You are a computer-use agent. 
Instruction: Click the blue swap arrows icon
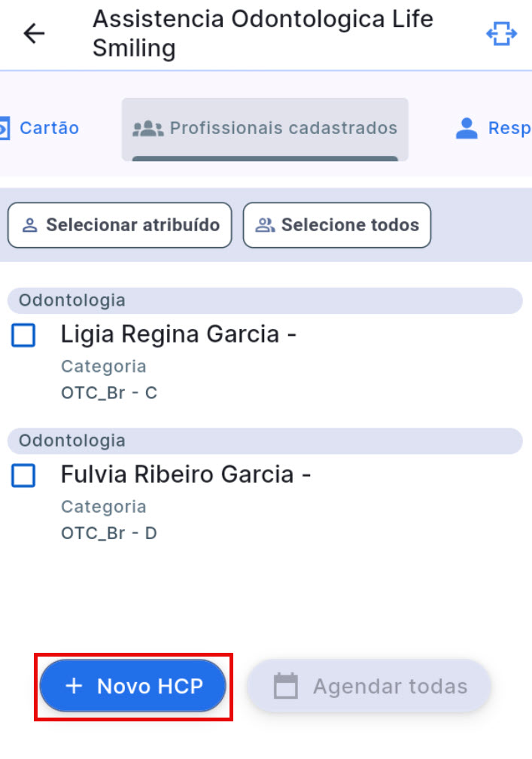pyautogui.click(x=501, y=34)
